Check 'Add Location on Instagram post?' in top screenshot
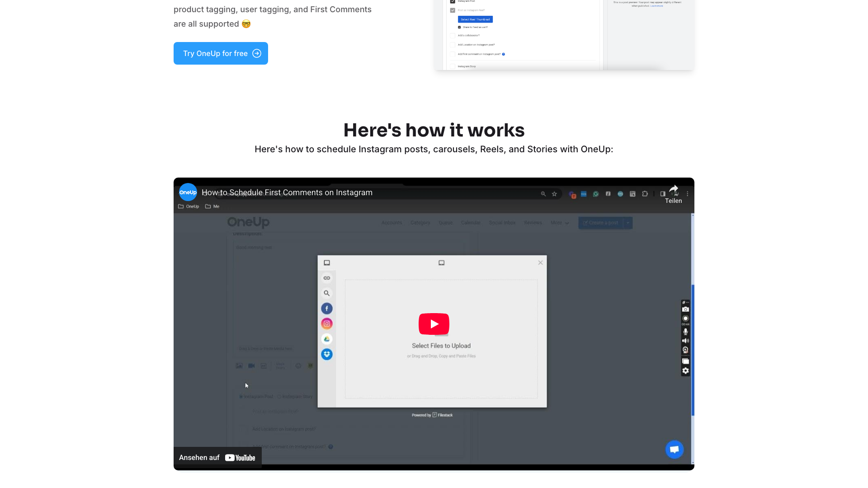Viewport: 868px width, 488px height. 453,45
